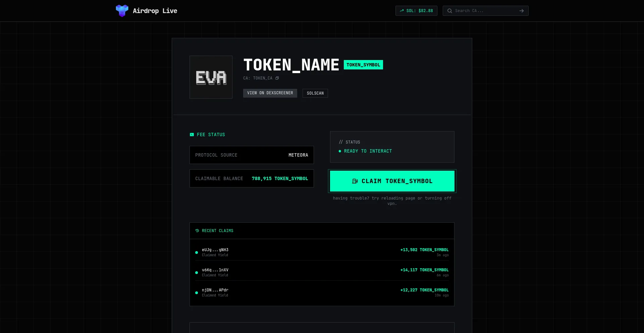Select claim row njDN...APdr
Screen dimensions: 644x333
pos(322,292)
